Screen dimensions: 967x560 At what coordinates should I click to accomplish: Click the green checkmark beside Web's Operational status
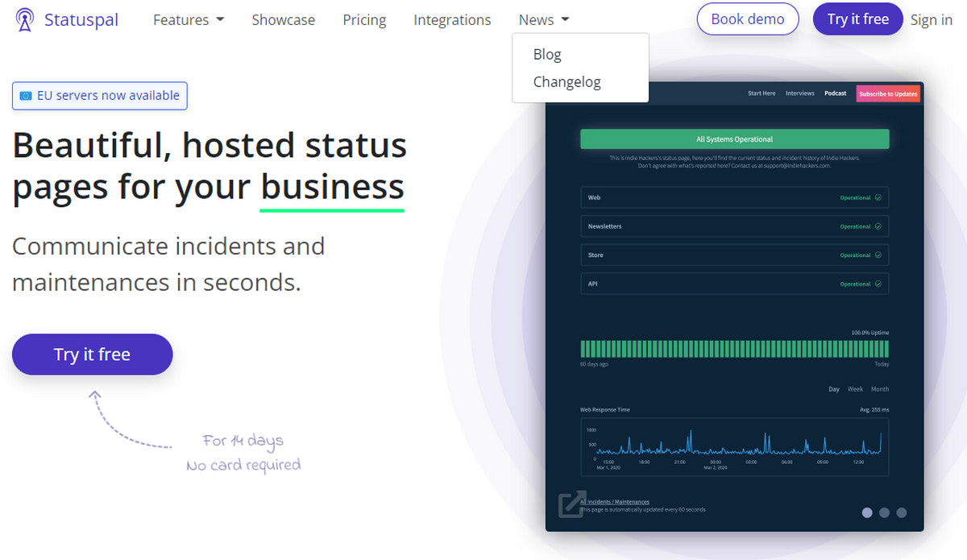[879, 197]
